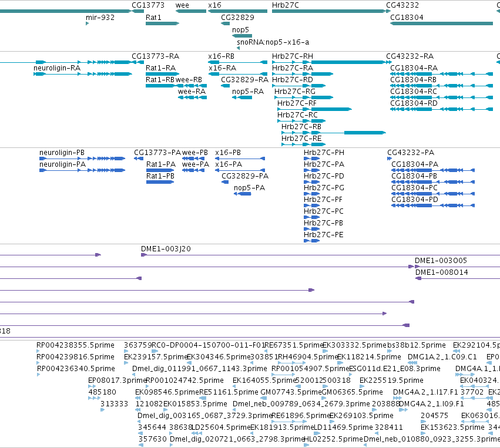Select transcript nop5-RA
Screen dimensions: 500x448
[248, 92]
